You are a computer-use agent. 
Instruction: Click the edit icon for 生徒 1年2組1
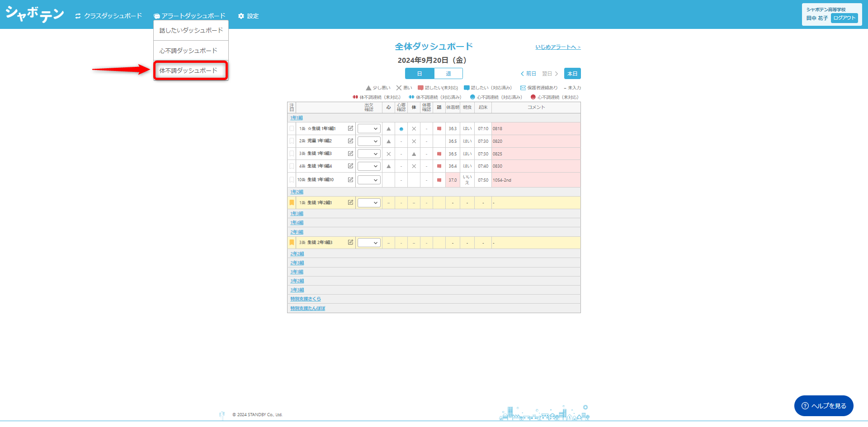tap(350, 202)
